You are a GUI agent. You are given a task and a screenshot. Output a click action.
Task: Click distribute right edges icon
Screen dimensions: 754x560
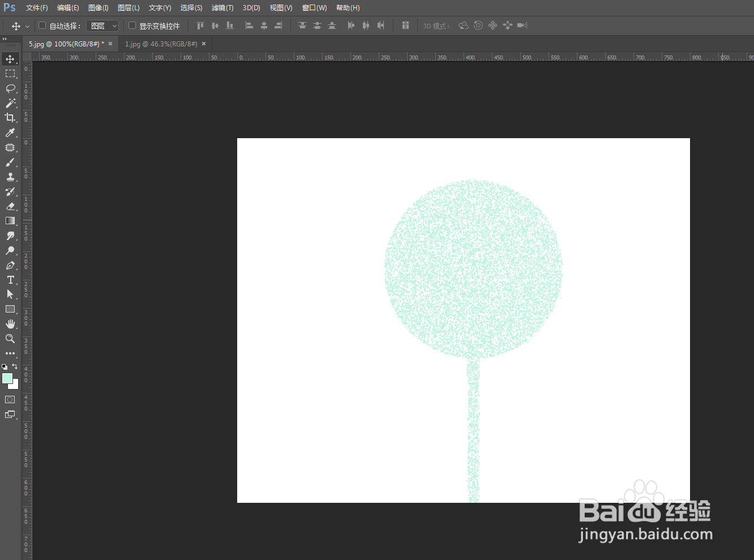click(381, 25)
